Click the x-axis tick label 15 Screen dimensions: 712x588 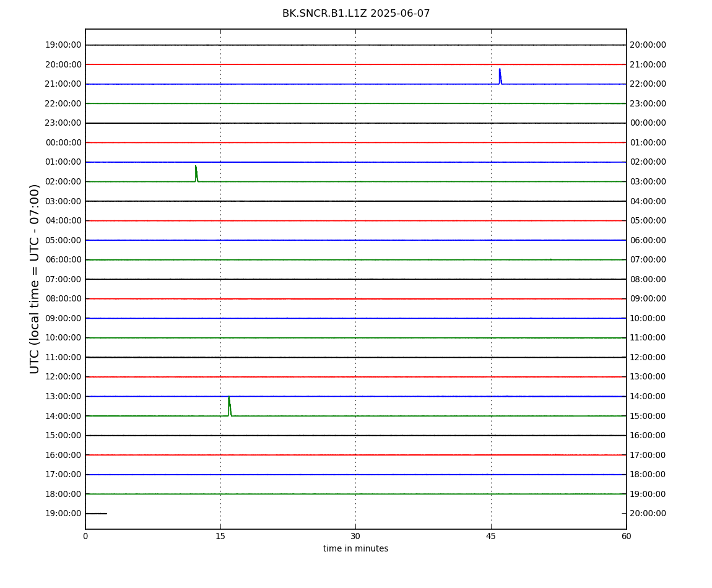coord(220,536)
